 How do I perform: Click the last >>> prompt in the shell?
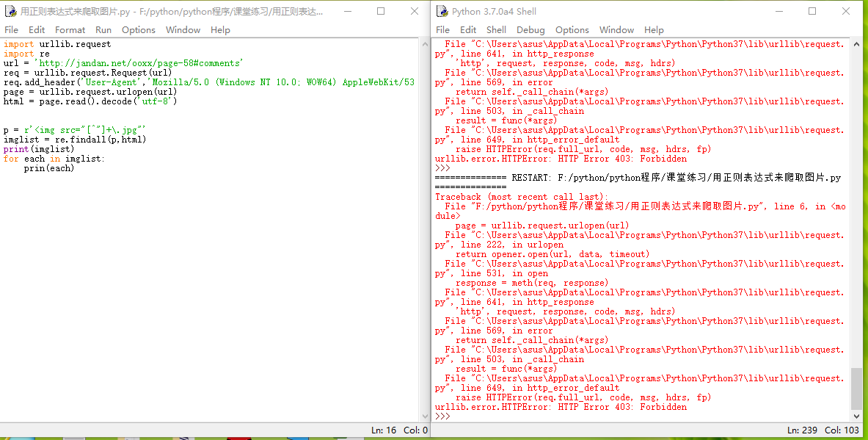pyautogui.click(x=442, y=416)
